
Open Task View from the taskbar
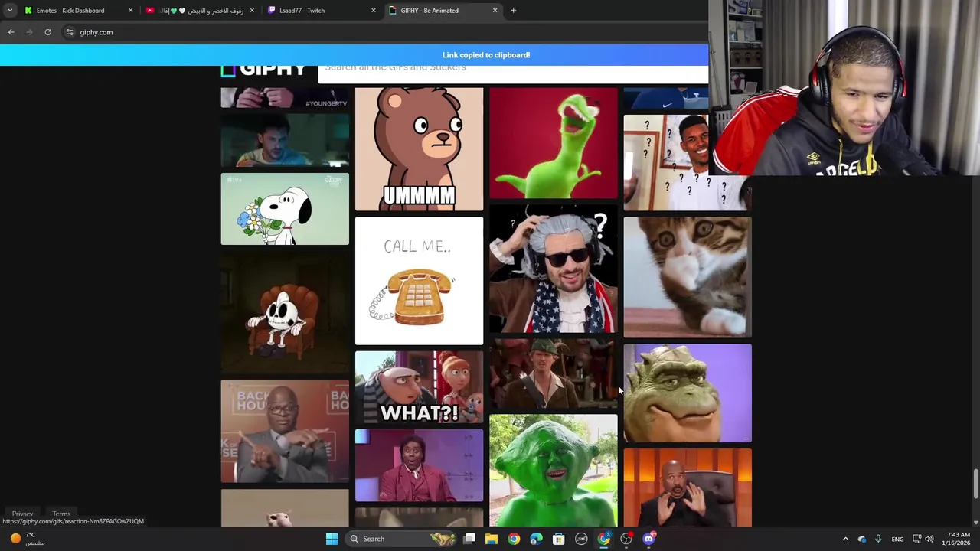coord(469,539)
